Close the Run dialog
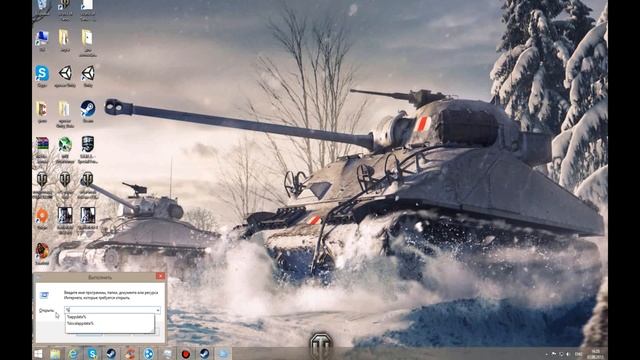The width and height of the screenshot is (640, 360). [160, 276]
